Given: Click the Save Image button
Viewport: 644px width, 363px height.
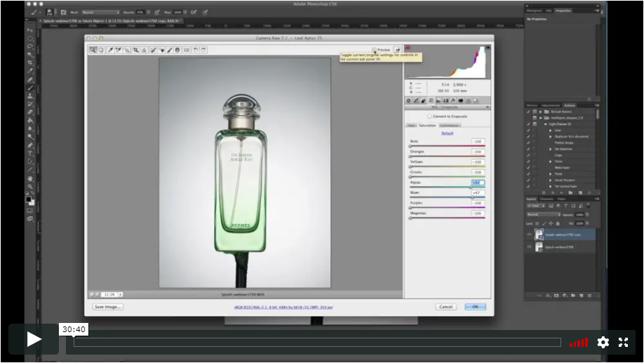Looking at the screenshot, I should 107,307.
